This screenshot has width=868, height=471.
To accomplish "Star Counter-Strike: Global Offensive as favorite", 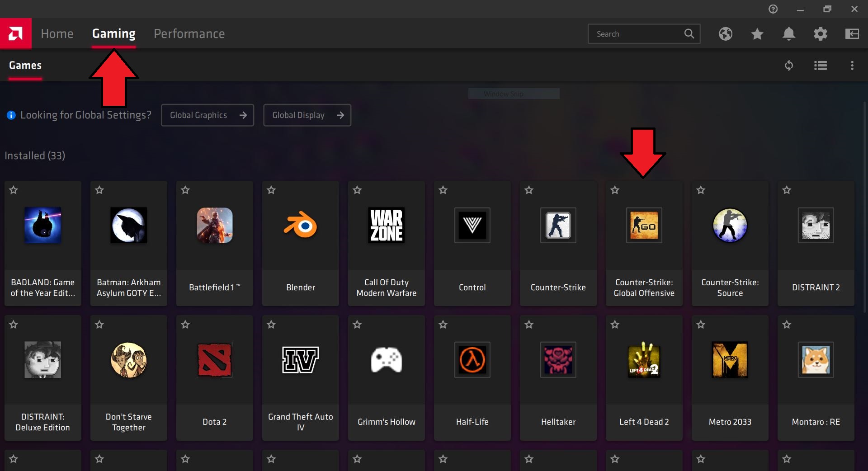I will (x=615, y=190).
